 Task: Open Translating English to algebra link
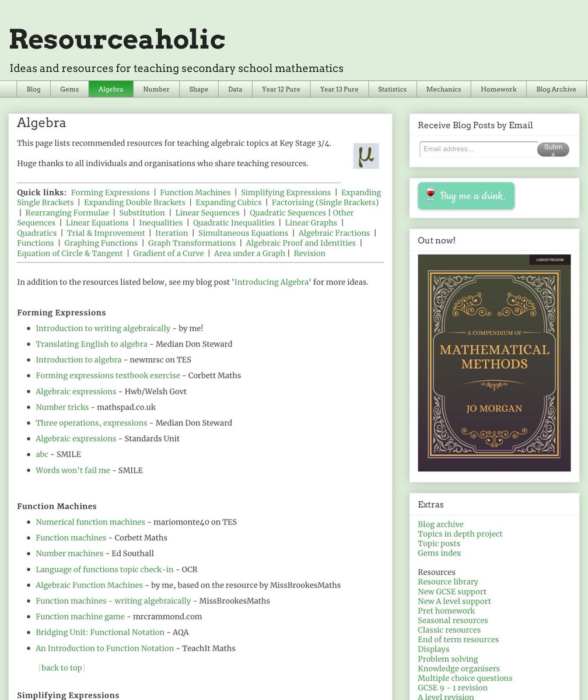(x=92, y=344)
